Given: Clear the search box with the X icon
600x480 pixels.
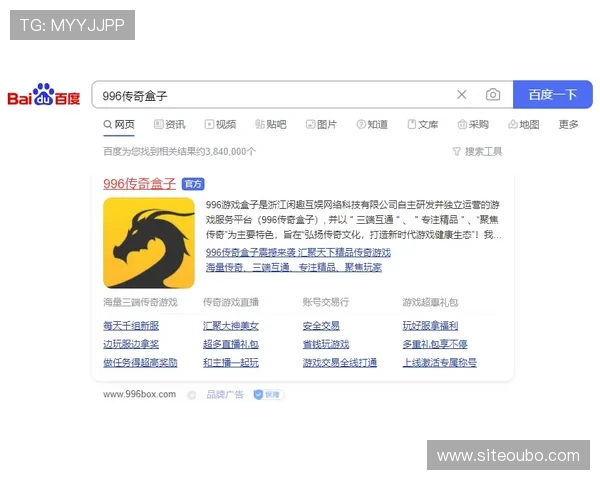Looking at the screenshot, I should [x=461, y=95].
